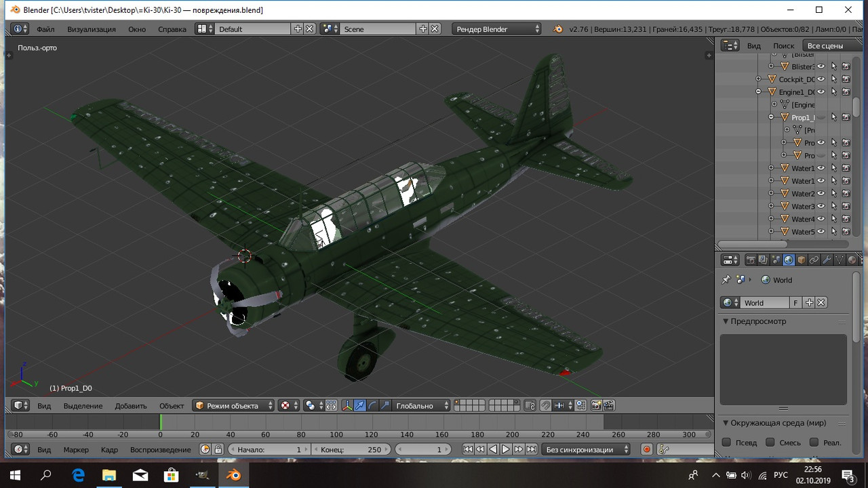868x488 pixels.
Task: Click the Constraints chain-link properties tab
Action: [814, 260]
